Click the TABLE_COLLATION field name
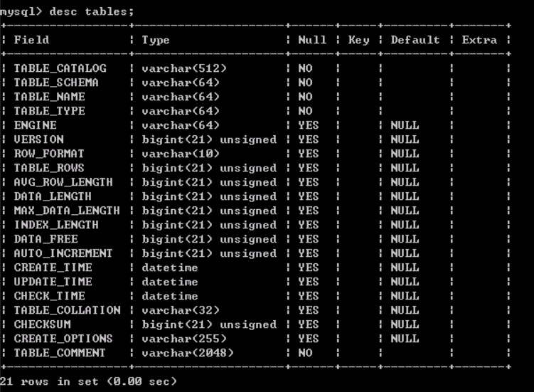This screenshot has height=392, width=534. pyautogui.click(x=67, y=311)
